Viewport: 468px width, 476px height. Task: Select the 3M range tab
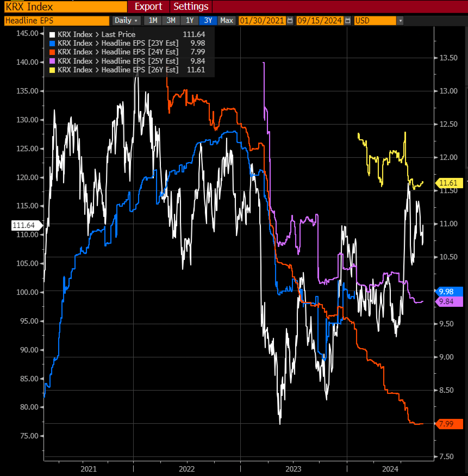(171, 21)
